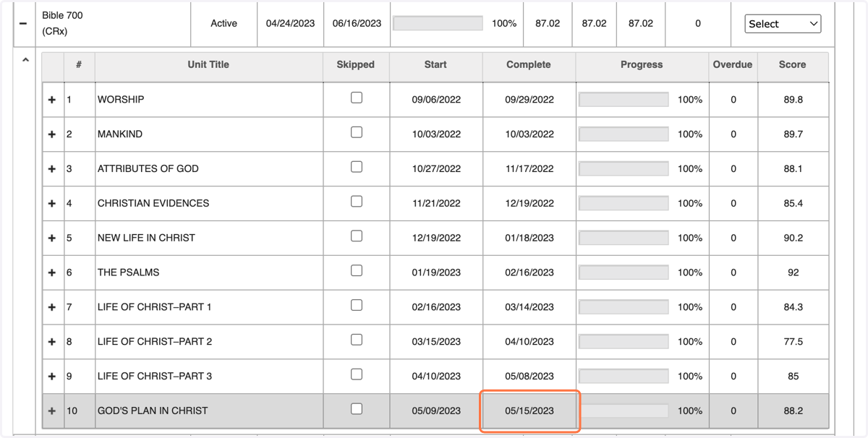Collapse the unit list with the caret arrow
Viewport: 868px width, 438px height.
25,60
